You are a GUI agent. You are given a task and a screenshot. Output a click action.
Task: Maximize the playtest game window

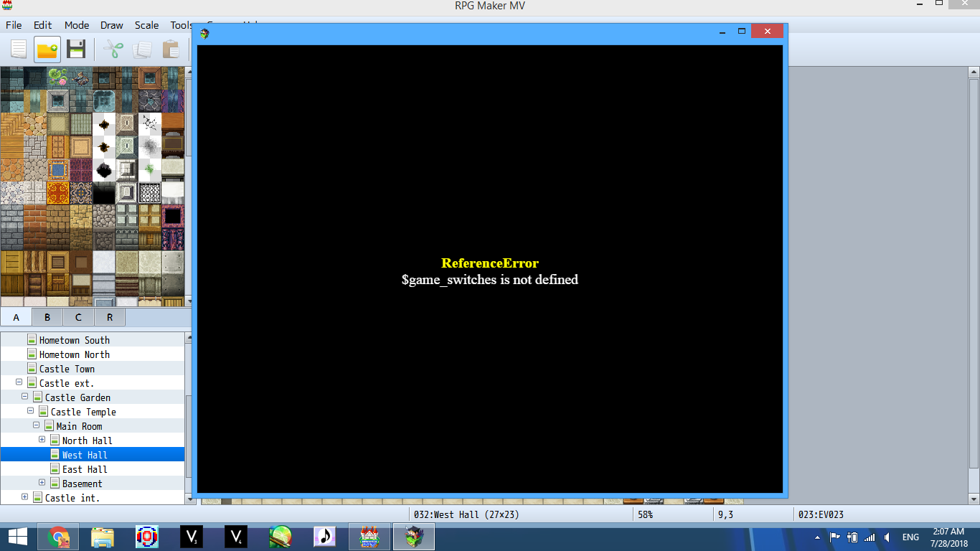click(742, 32)
